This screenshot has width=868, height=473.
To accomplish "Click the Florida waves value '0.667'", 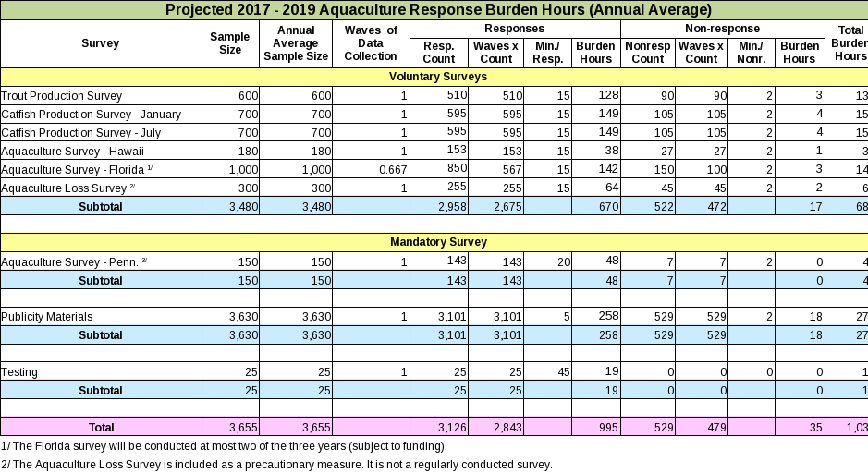I will point(371,169).
